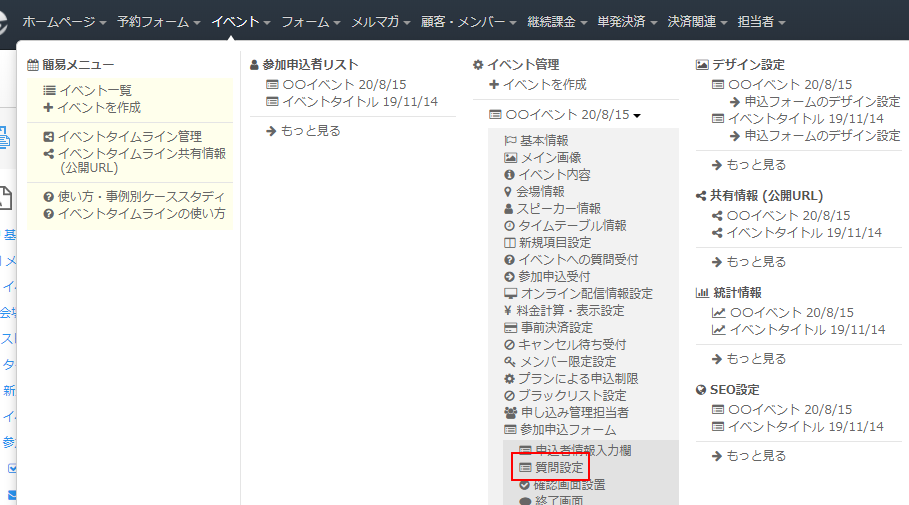Open the 予約フォーム dropdown menu

(x=158, y=21)
